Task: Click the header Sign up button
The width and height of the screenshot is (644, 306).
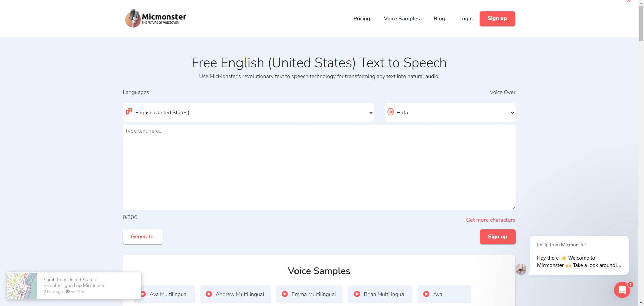Action: point(497,18)
